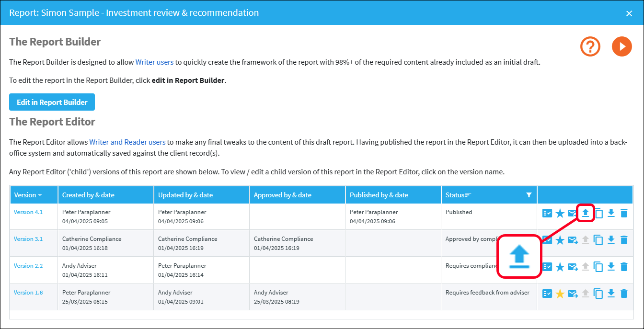Click The Report Builder heading

click(x=55, y=42)
